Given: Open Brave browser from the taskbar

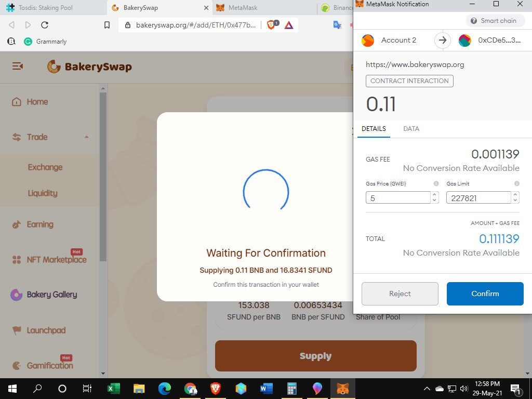Looking at the screenshot, I should click(x=216, y=389).
